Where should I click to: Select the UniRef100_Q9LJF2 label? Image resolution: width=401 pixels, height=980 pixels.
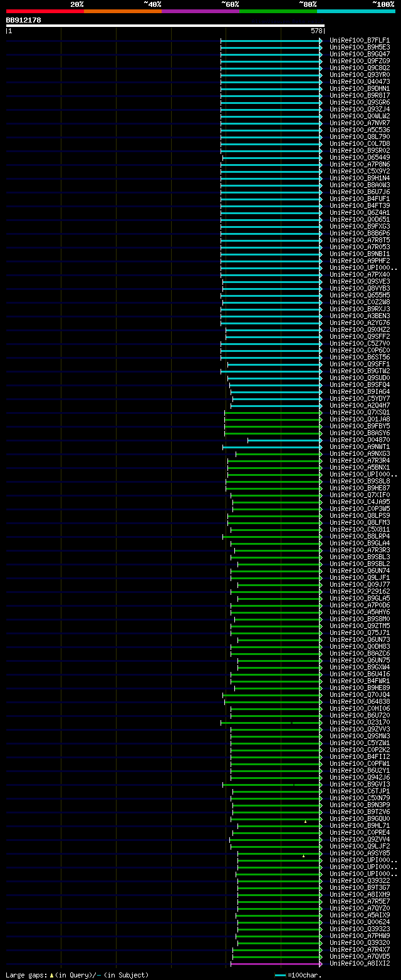[360, 846]
